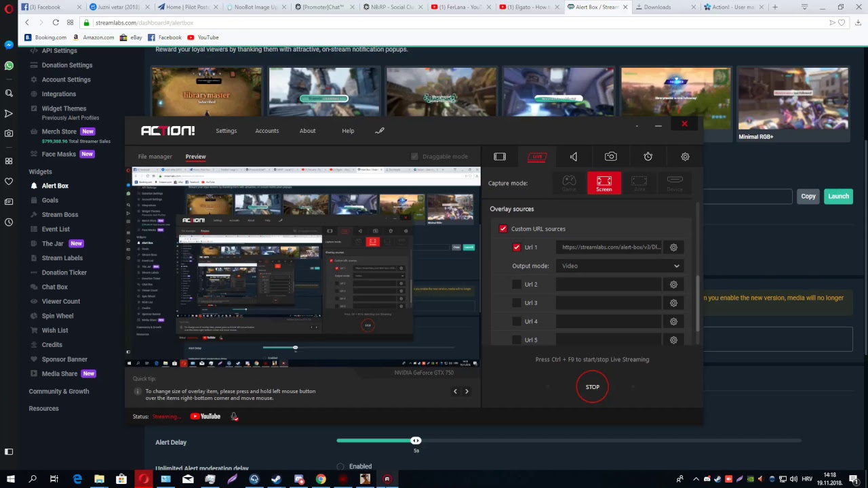The height and width of the screenshot is (488, 868).
Task: Uncheck the Url 1 checkbox
Action: (x=517, y=247)
